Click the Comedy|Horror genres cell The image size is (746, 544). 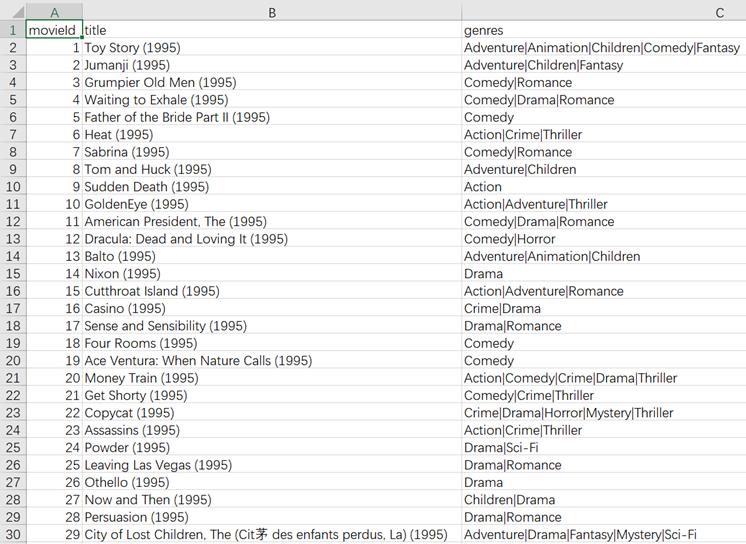[x=604, y=238]
